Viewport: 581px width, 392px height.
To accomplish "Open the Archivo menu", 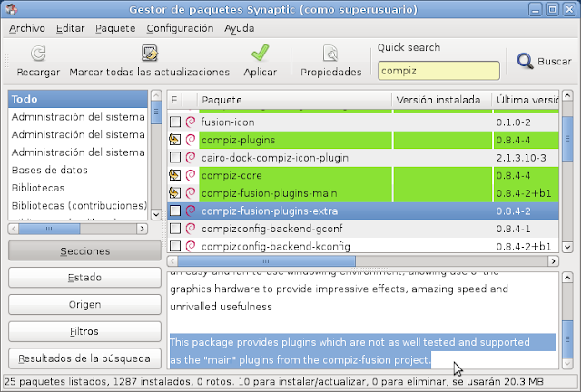I will coord(27,28).
